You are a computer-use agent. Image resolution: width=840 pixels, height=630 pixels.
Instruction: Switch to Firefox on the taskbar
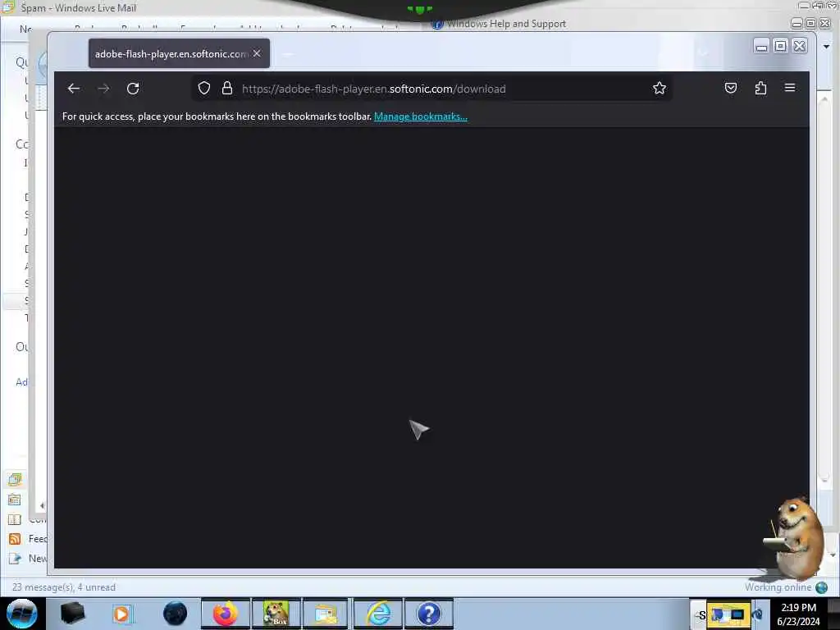tap(226, 614)
